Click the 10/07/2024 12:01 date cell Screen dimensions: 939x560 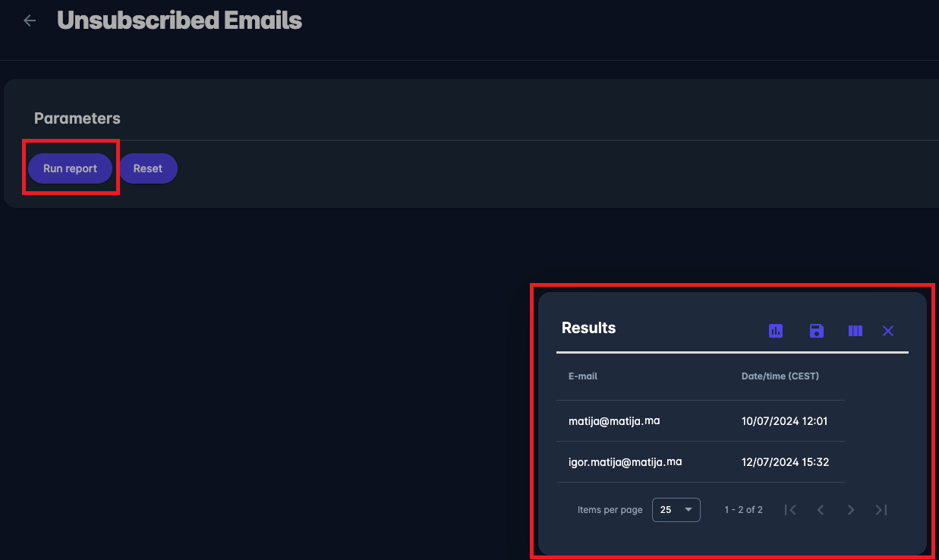click(784, 421)
